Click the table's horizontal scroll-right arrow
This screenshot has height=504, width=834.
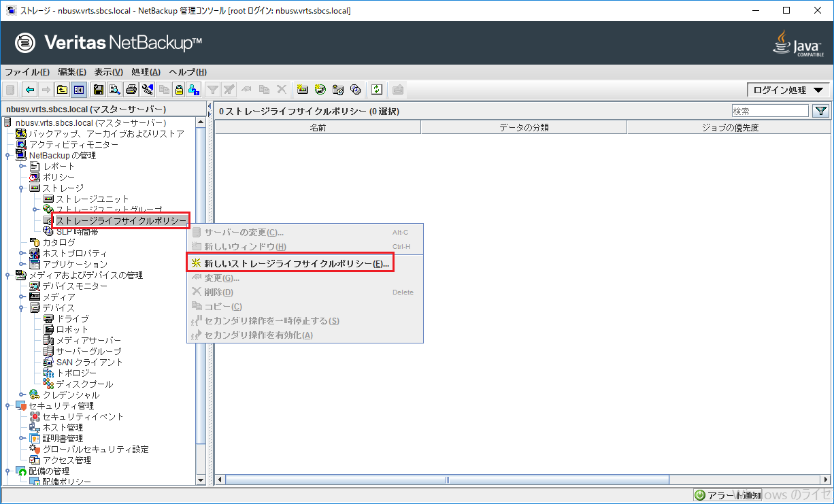click(x=826, y=480)
